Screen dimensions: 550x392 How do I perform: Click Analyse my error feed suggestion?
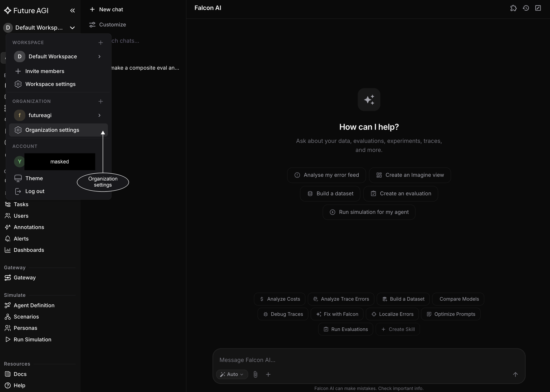tap(326, 175)
